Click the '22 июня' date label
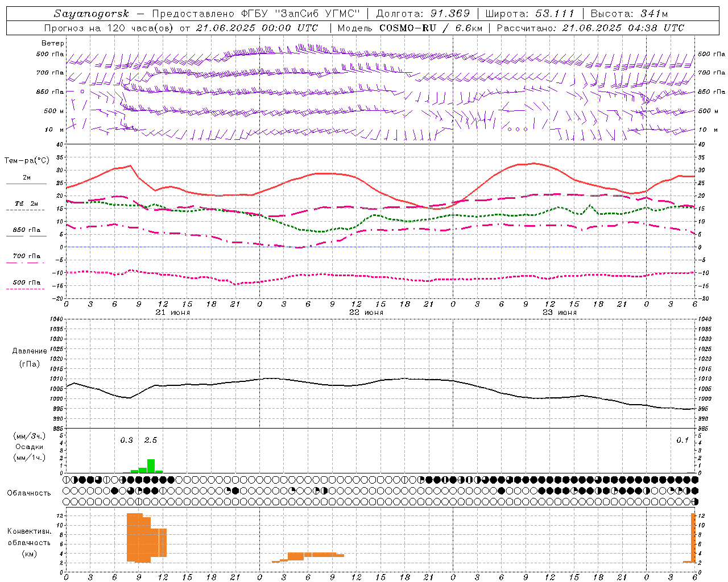 (366, 313)
